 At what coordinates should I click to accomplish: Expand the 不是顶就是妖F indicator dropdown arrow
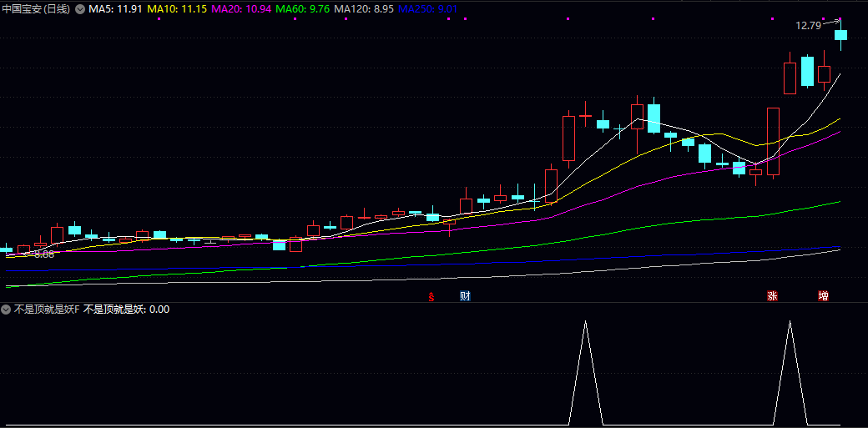coord(6,310)
